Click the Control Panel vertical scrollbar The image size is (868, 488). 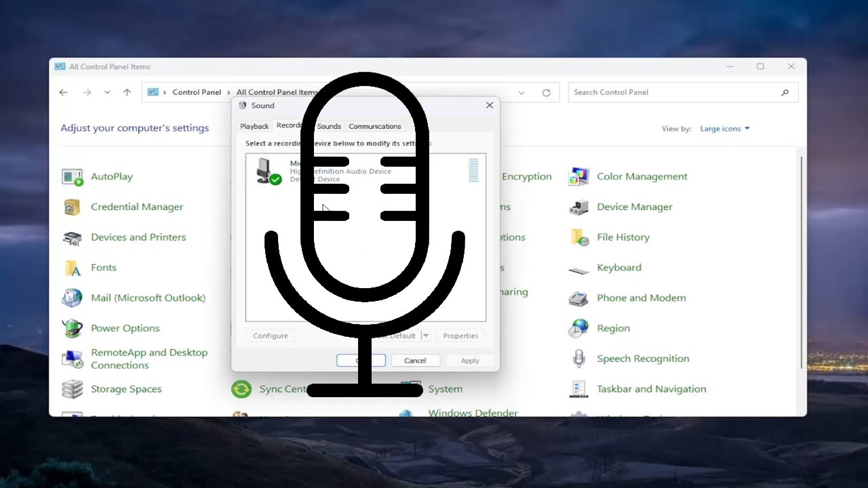tap(802, 263)
